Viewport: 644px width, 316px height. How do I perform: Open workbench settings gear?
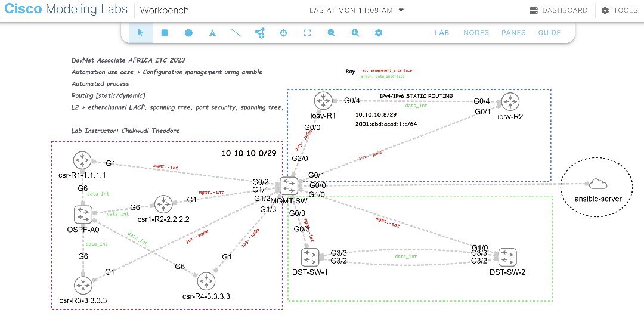(379, 33)
